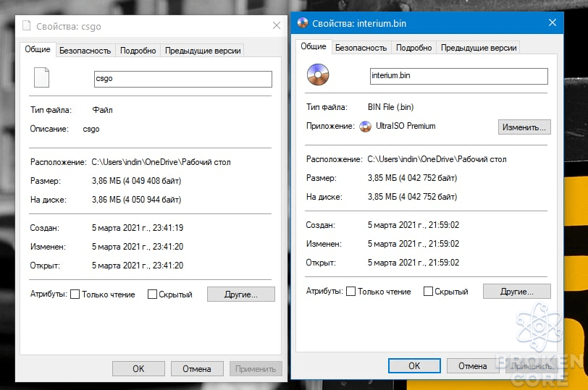The width and height of the screenshot is (588, 390).
Task: Click Отмена in csgo properties window
Action: pyautogui.click(x=197, y=369)
